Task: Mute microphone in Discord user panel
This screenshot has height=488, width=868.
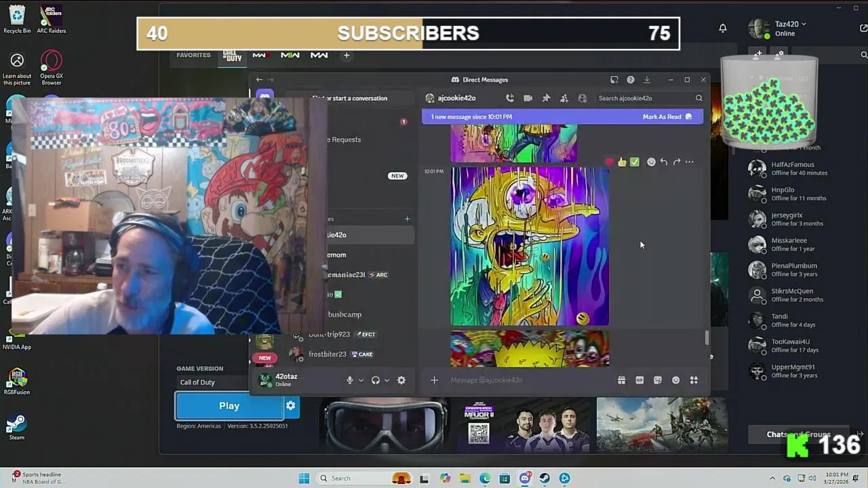Action: tap(350, 380)
